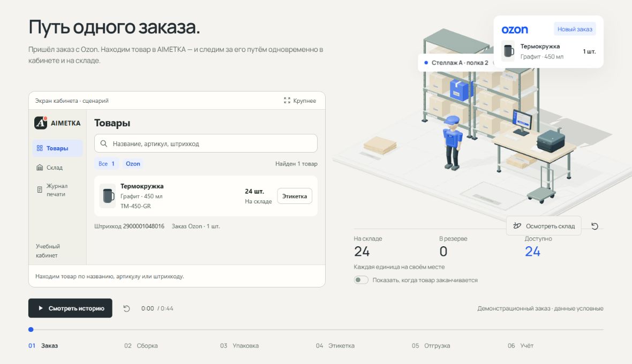Screen dimensions: 632x364
Task: Click the mug icon in Ozon order card
Action: point(509,51)
